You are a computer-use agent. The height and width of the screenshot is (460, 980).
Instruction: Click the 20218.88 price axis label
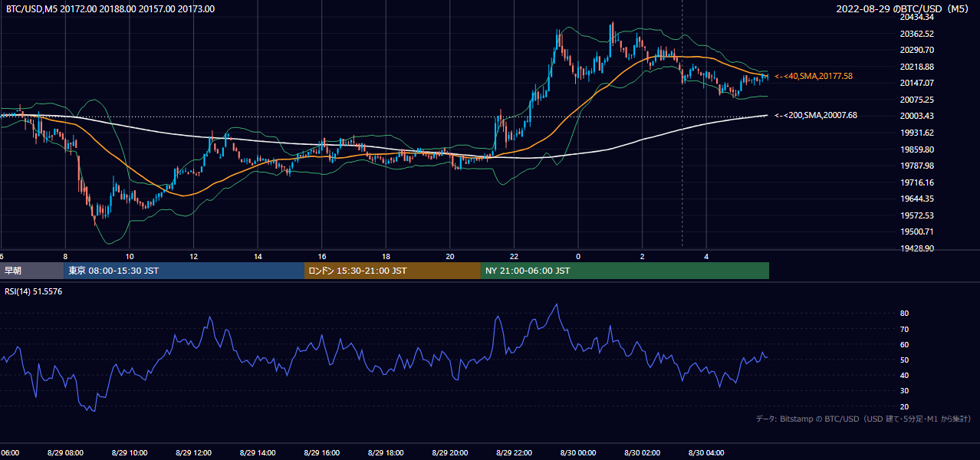click(916, 66)
